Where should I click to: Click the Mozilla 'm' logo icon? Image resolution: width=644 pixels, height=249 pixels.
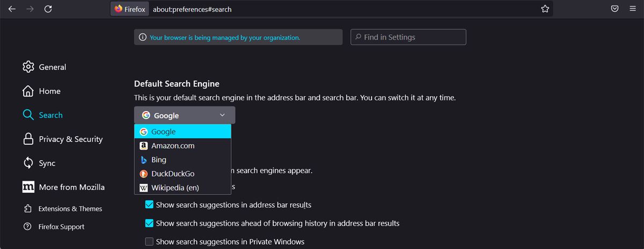[28, 187]
